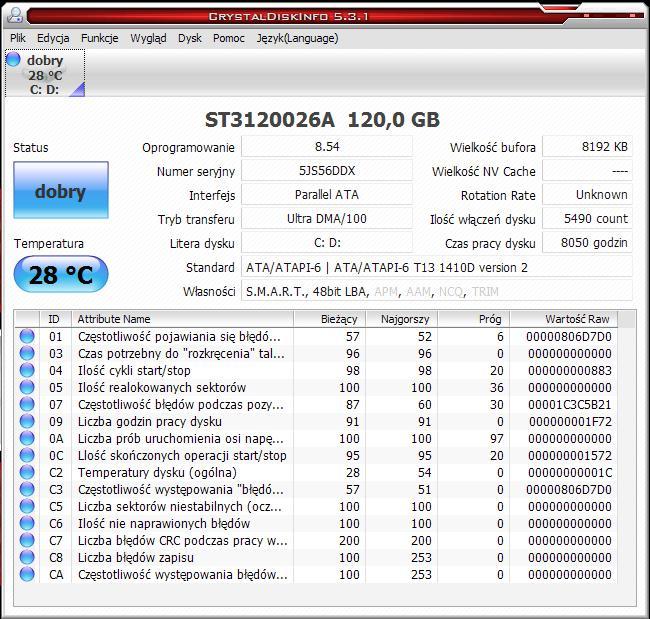This screenshot has width=650, height=619.
Task: Open the Dysk menu
Action: point(190,38)
